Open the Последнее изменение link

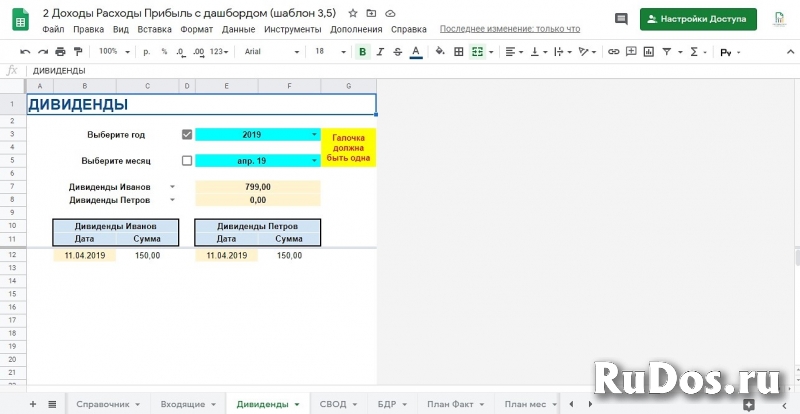point(510,29)
